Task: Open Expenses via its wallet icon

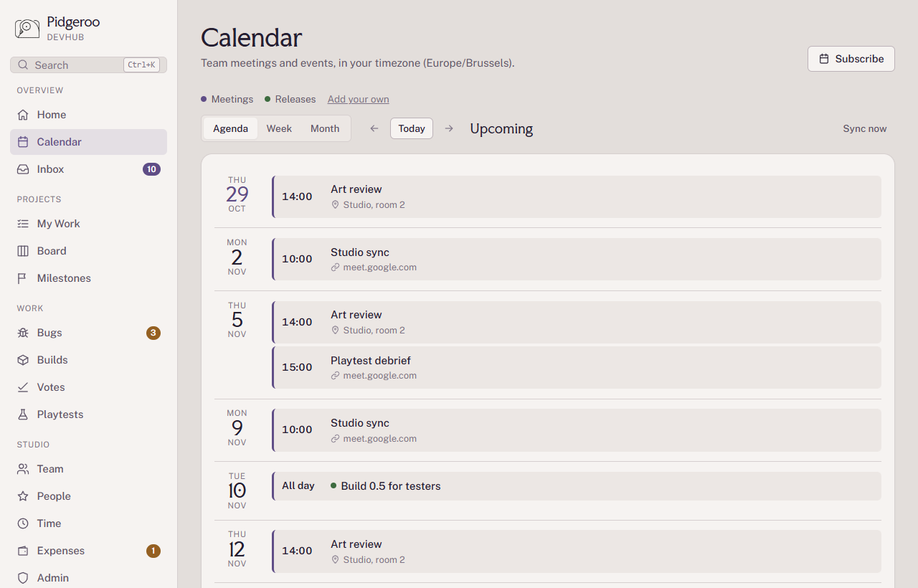Action: [23, 551]
